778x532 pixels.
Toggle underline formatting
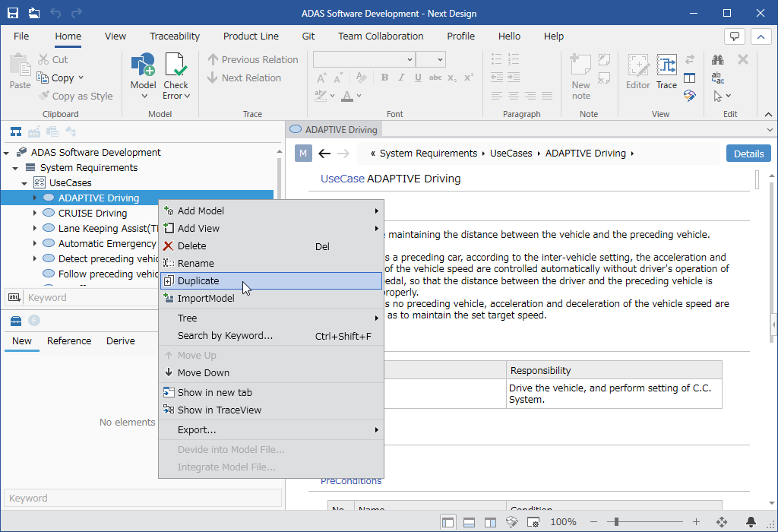(419, 78)
